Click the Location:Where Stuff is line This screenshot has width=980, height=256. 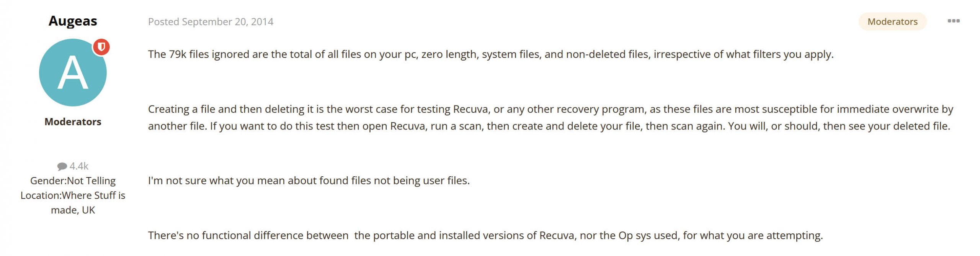pyautogui.click(x=73, y=195)
